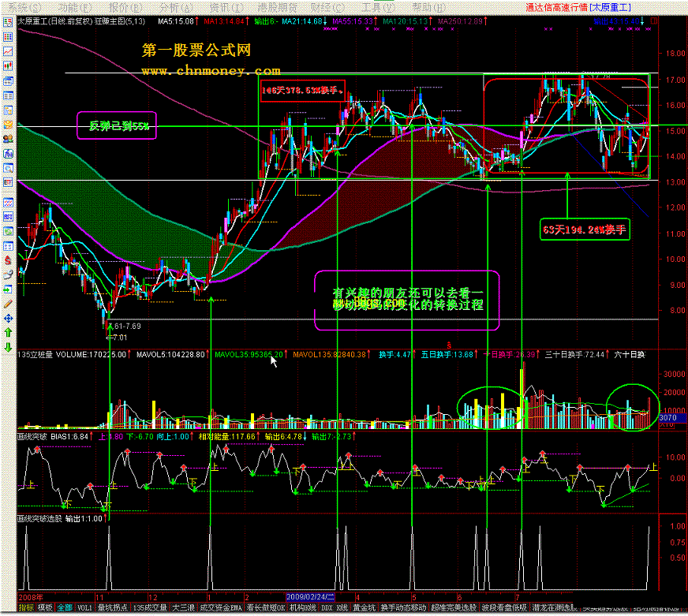Viewport: 688px width, 616px height.
Task: Click the blue 3070 value on volume axis
Action: tap(671, 418)
